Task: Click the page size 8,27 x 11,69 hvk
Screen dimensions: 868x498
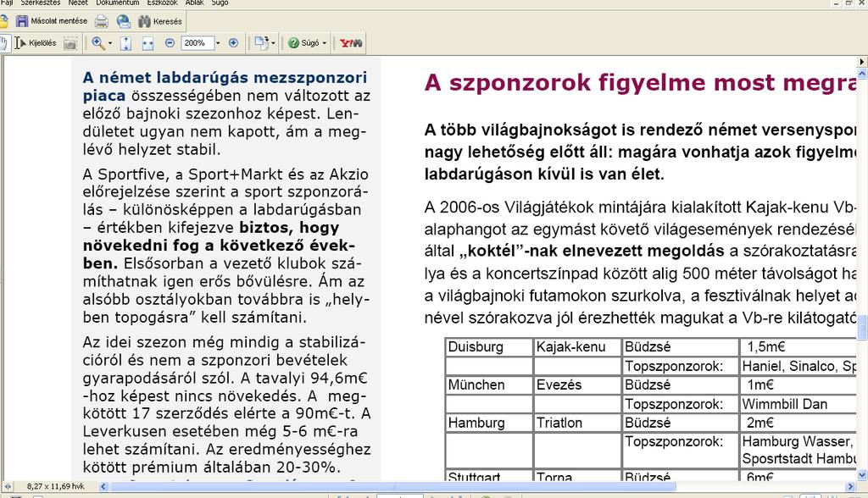Action: [x=55, y=486]
